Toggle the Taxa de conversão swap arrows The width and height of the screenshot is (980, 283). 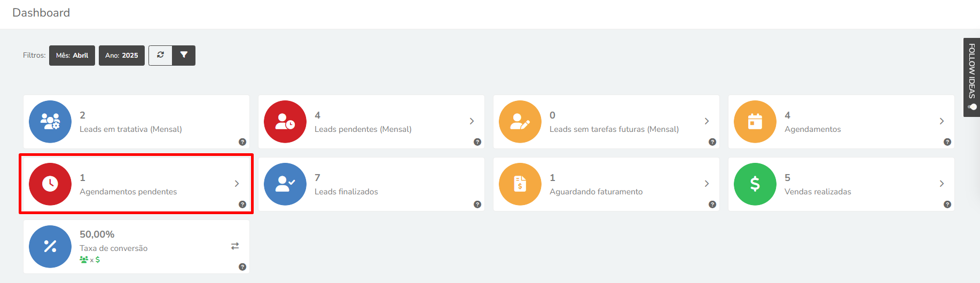click(235, 246)
